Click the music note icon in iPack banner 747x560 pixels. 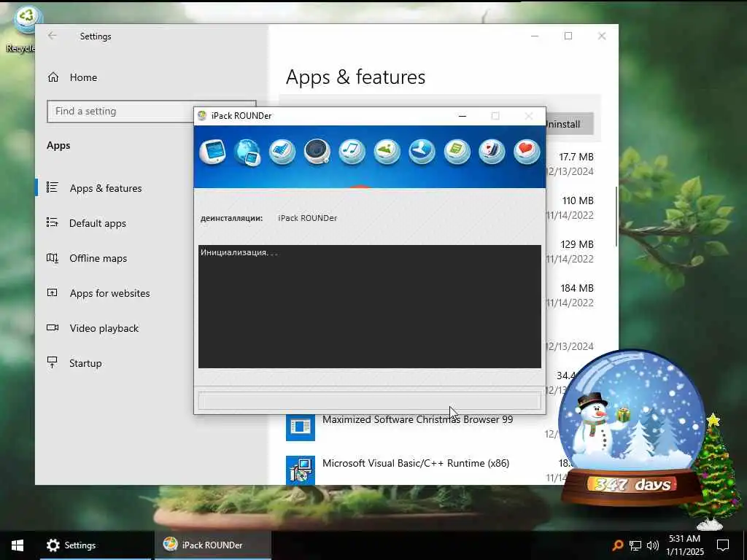click(x=352, y=152)
